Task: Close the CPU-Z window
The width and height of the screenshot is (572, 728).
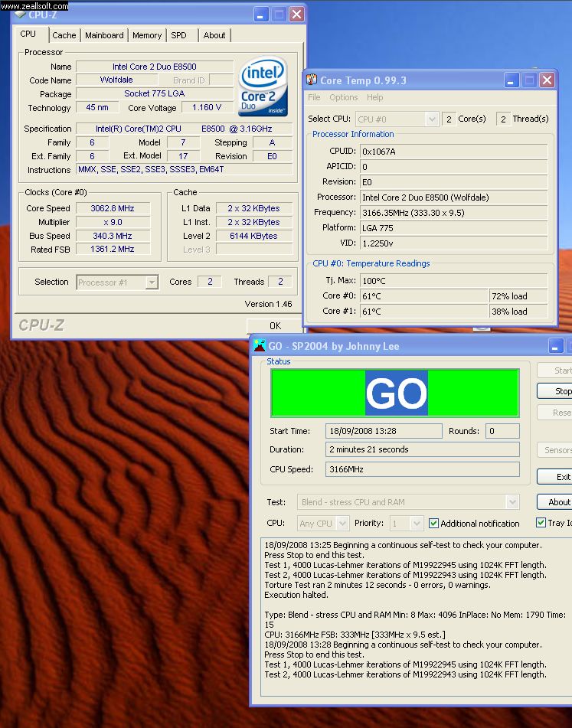Action: click(x=296, y=14)
